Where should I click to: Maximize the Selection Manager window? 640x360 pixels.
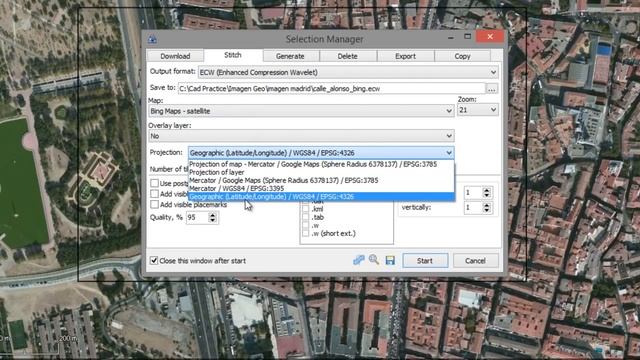[468, 37]
